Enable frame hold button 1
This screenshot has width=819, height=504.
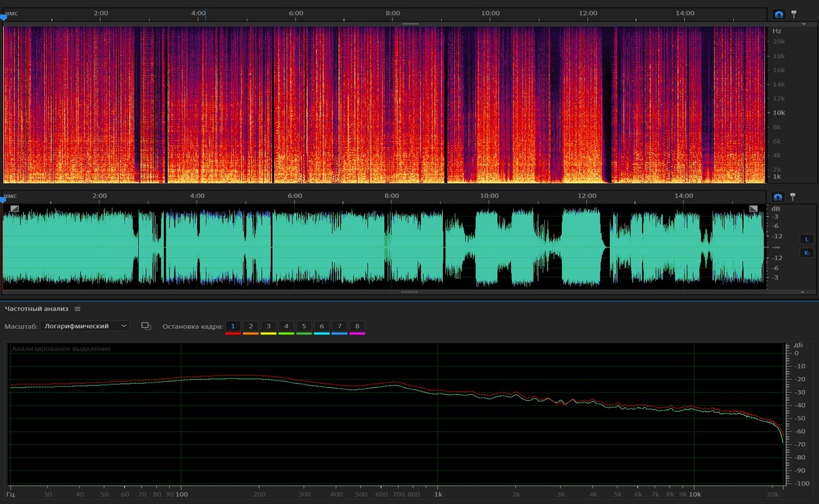click(232, 326)
